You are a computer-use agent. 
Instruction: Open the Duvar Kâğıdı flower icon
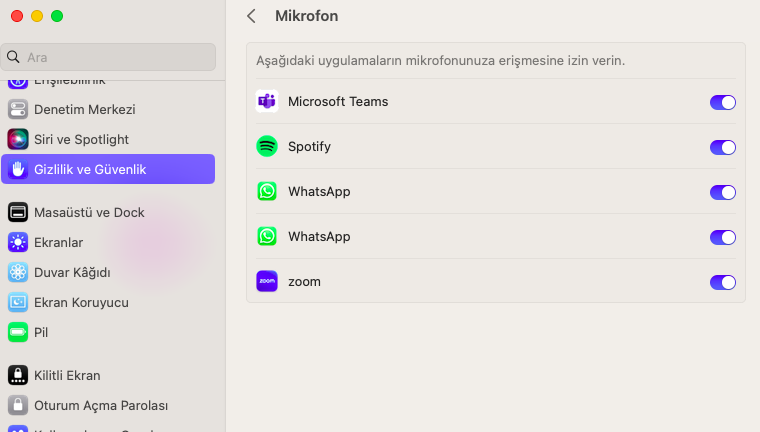[x=18, y=272]
